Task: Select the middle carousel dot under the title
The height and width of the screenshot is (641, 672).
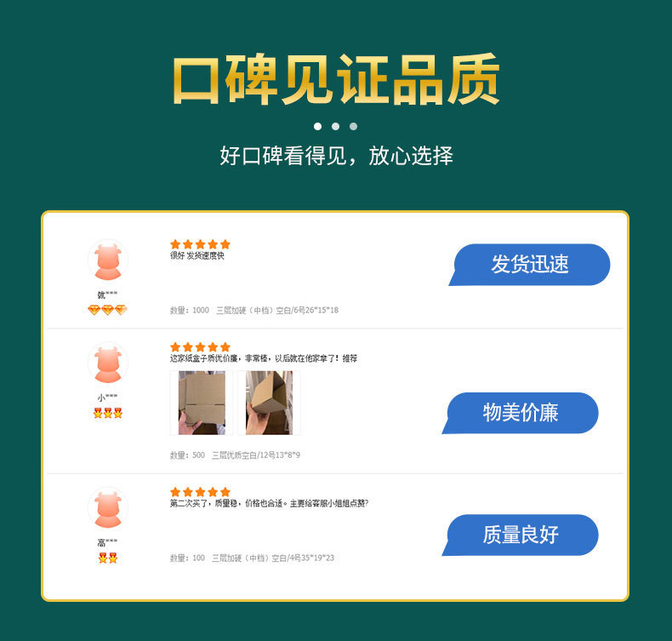Action: click(335, 127)
